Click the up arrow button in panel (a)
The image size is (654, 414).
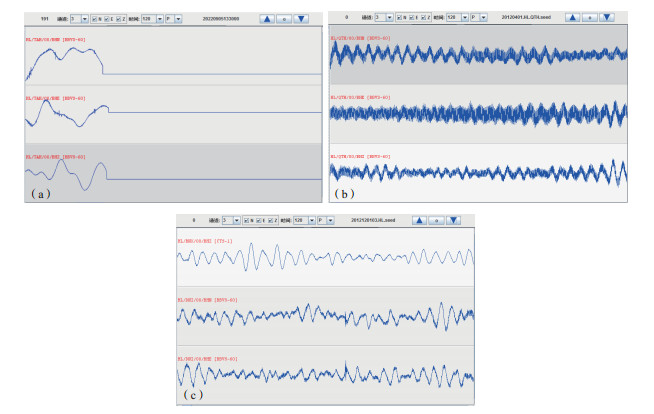pyautogui.click(x=268, y=18)
